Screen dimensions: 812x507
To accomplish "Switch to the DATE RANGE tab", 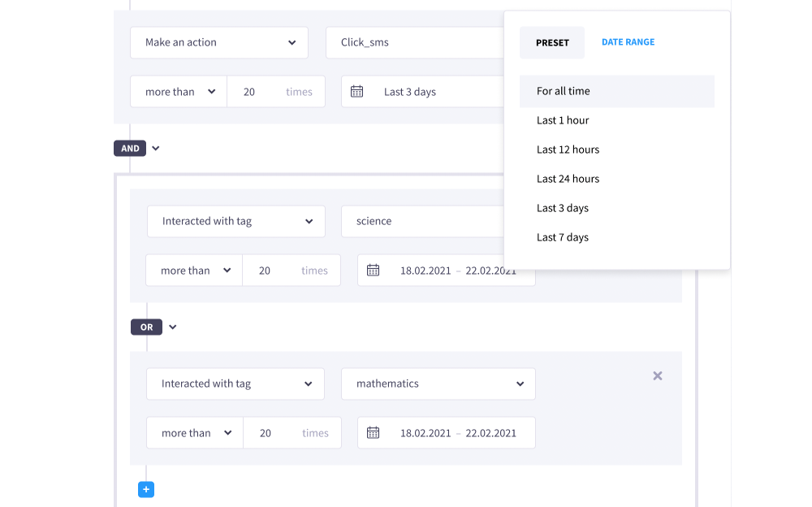I will (628, 42).
